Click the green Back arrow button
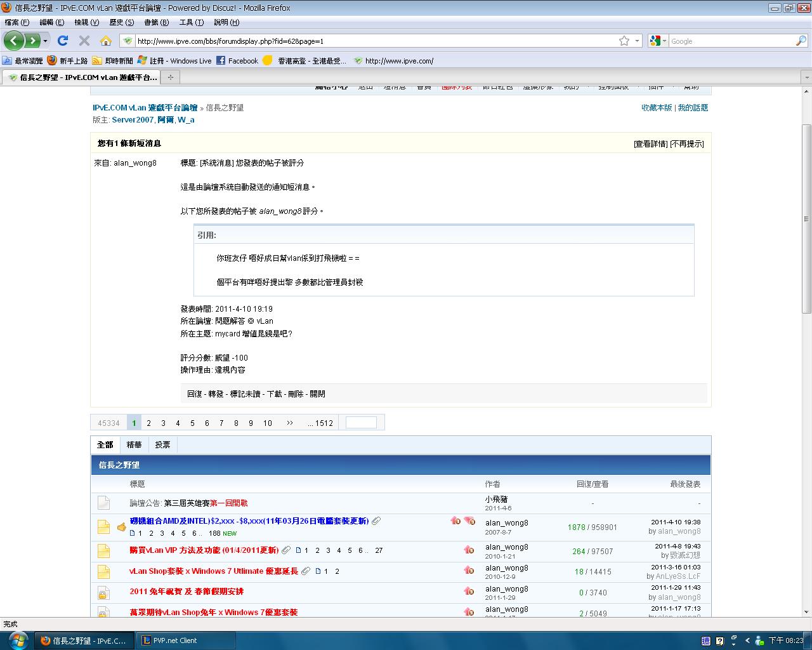 (14, 41)
